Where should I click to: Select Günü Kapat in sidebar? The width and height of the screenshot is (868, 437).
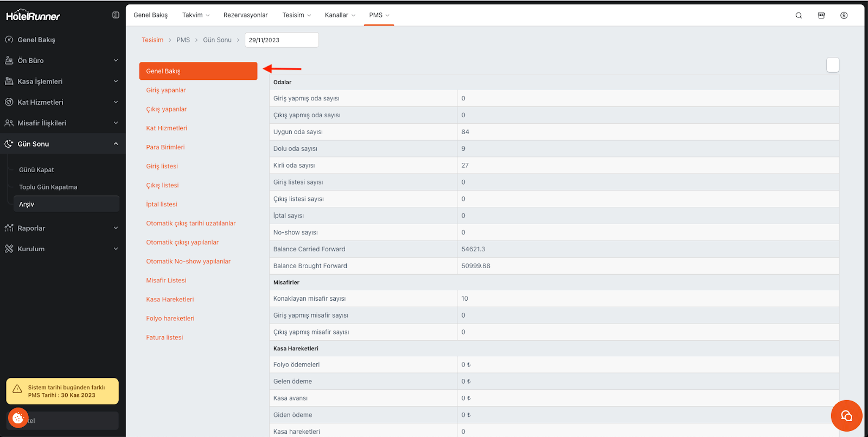coord(36,170)
